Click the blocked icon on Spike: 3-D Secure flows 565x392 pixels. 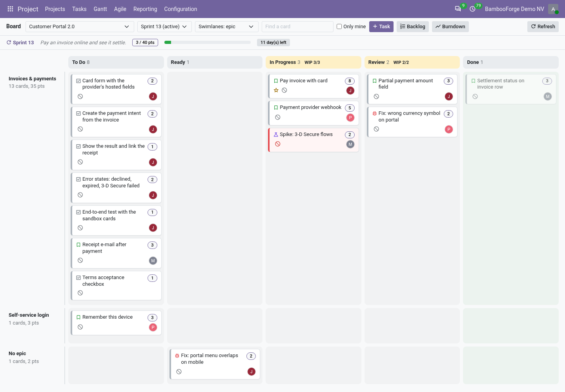click(278, 144)
